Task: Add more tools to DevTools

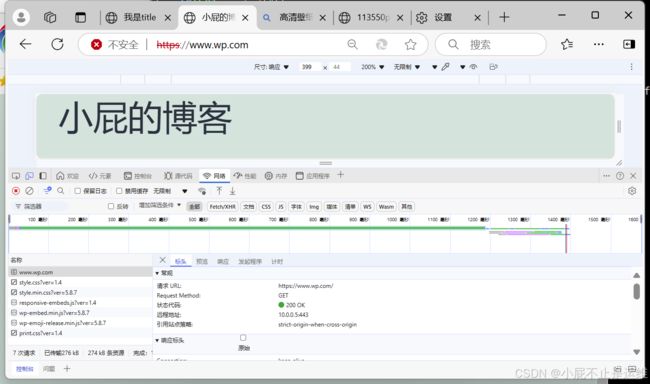Action: (340, 175)
